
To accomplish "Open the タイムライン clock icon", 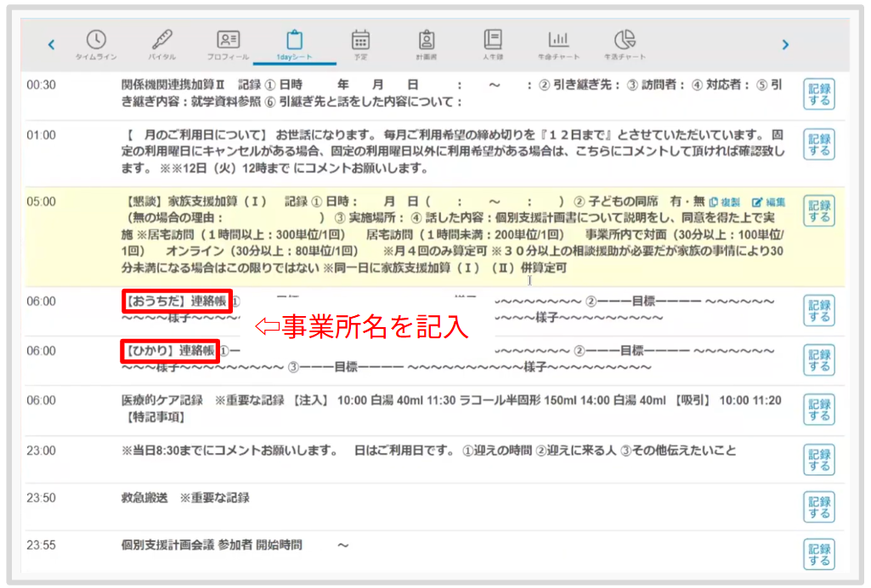I will tap(97, 43).
